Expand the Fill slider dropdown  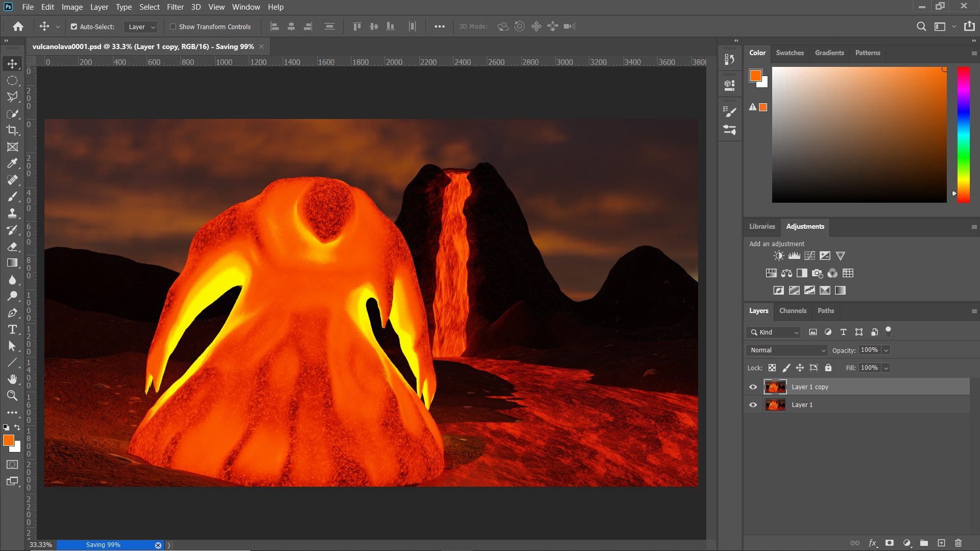(x=886, y=368)
